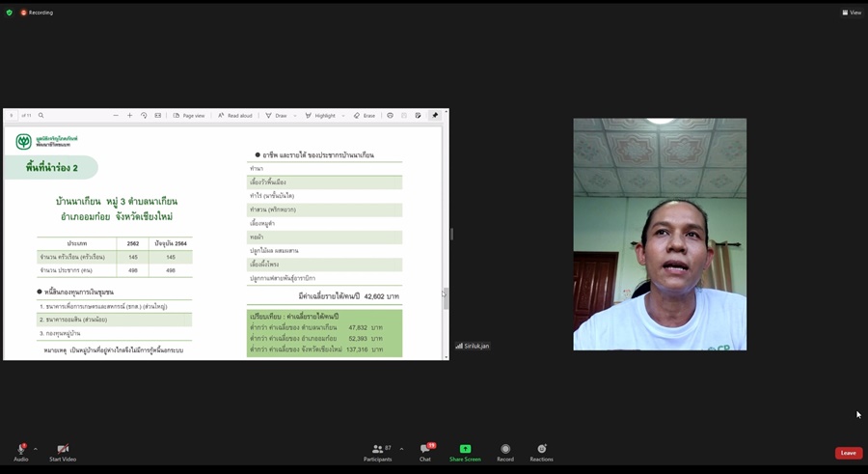
Task: Click the fit-to-width icon in PDF toolbar
Action: (x=158, y=116)
